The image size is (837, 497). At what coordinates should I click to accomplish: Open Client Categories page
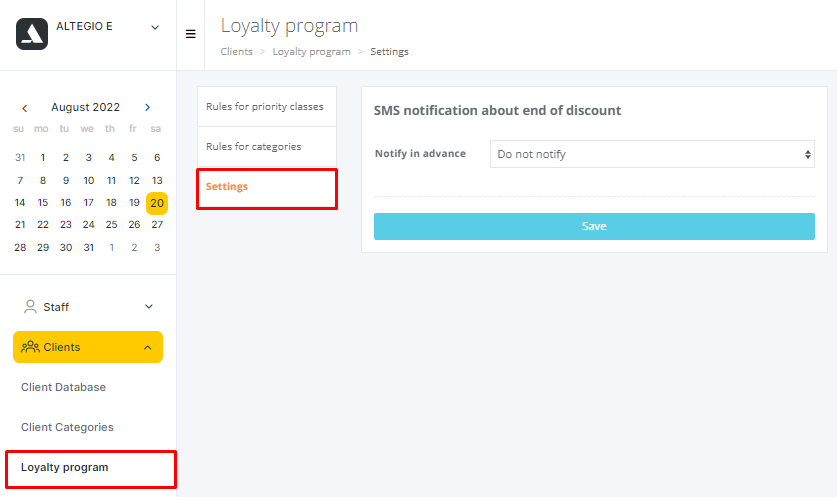[x=67, y=427]
